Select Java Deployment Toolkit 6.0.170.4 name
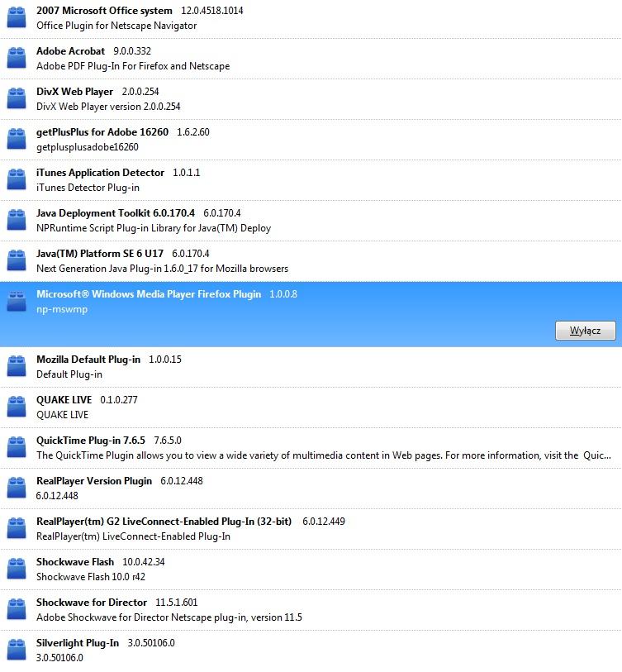The height and width of the screenshot is (672, 622). click(x=116, y=213)
